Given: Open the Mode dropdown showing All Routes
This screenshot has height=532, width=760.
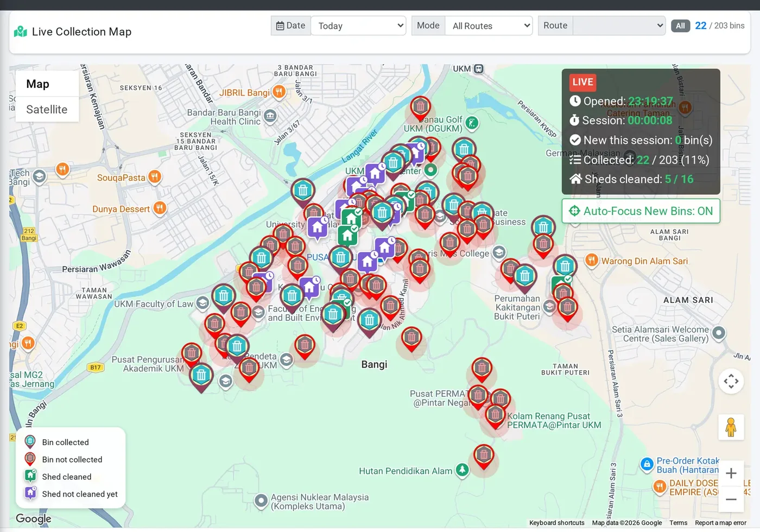Looking at the screenshot, I should (x=489, y=26).
